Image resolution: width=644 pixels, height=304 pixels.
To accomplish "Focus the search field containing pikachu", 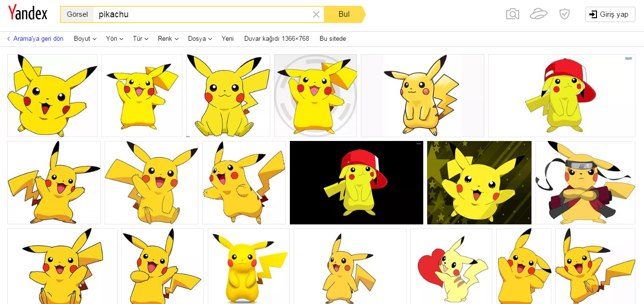I will (x=202, y=14).
